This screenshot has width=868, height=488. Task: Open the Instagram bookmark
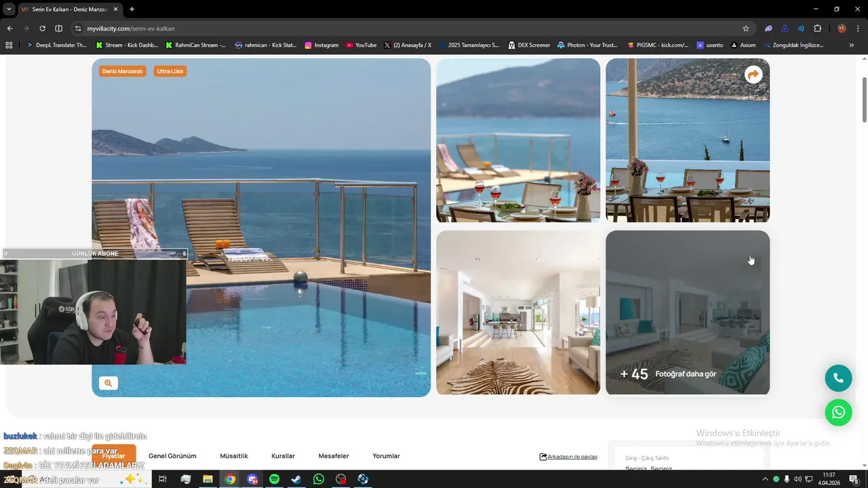click(321, 45)
